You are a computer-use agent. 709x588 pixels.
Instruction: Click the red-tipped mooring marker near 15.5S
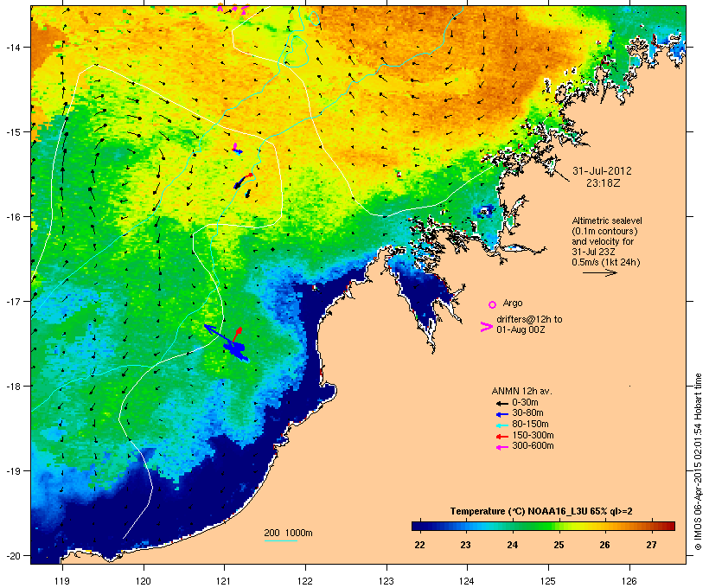tap(244, 180)
